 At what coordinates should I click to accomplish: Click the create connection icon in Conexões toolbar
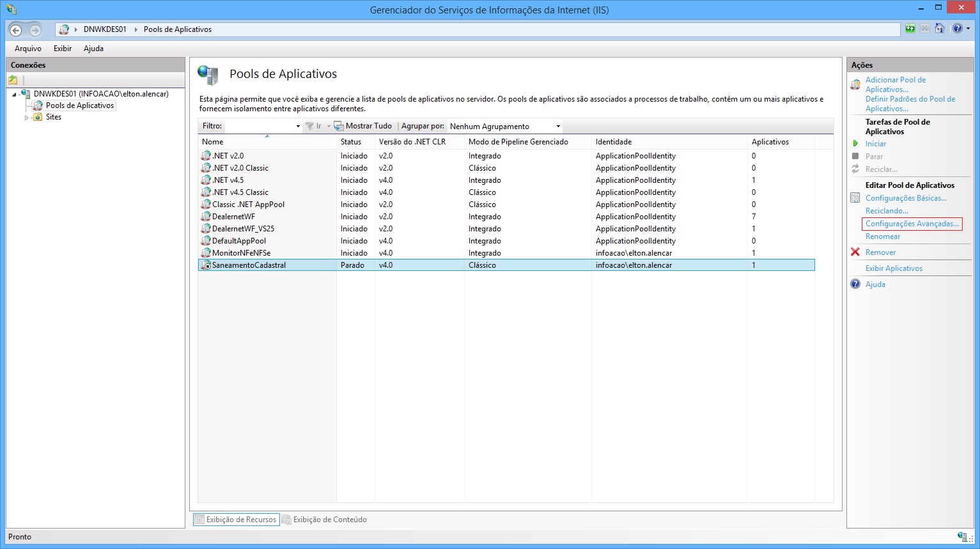pos(13,80)
